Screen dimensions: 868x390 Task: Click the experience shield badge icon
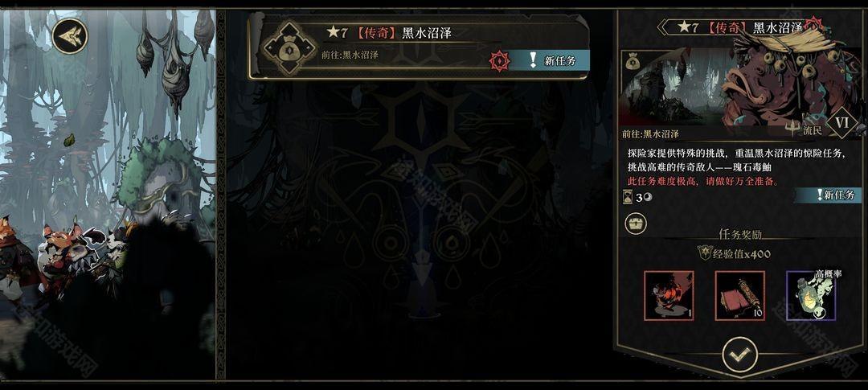[704, 253]
